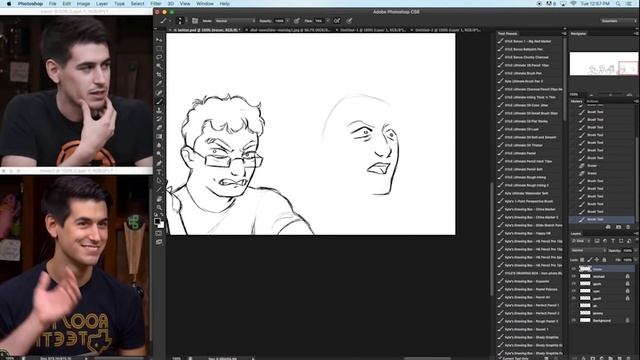
Task: Open the Filter menu
Action: coord(156,4)
